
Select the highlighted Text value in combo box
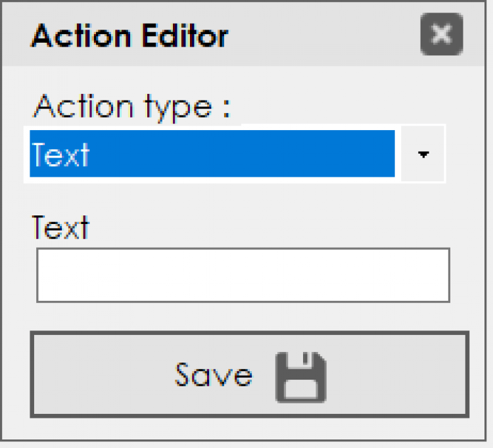pos(212,154)
